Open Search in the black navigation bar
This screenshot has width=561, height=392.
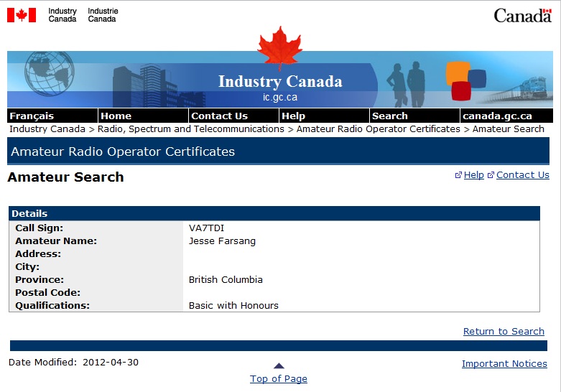[414, 116]
